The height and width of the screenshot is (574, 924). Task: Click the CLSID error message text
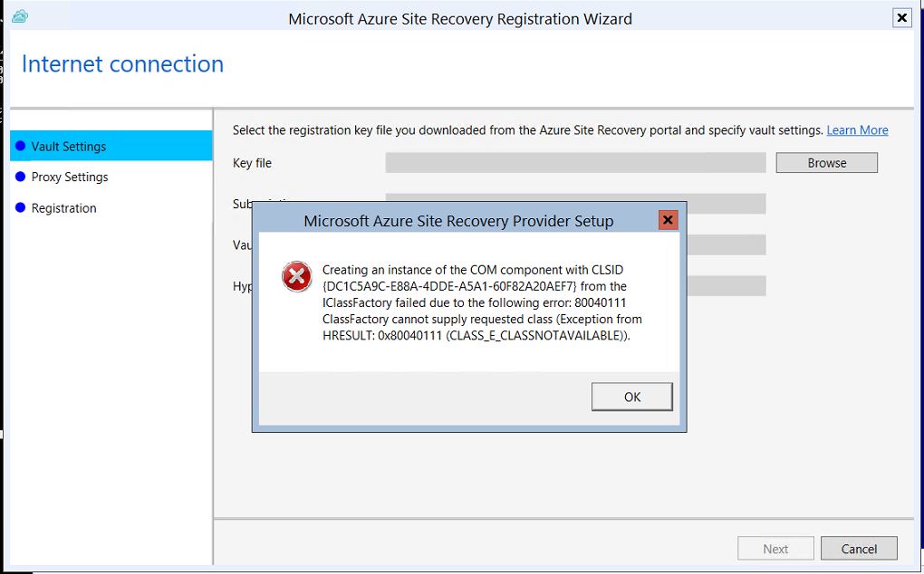(482, 302)
